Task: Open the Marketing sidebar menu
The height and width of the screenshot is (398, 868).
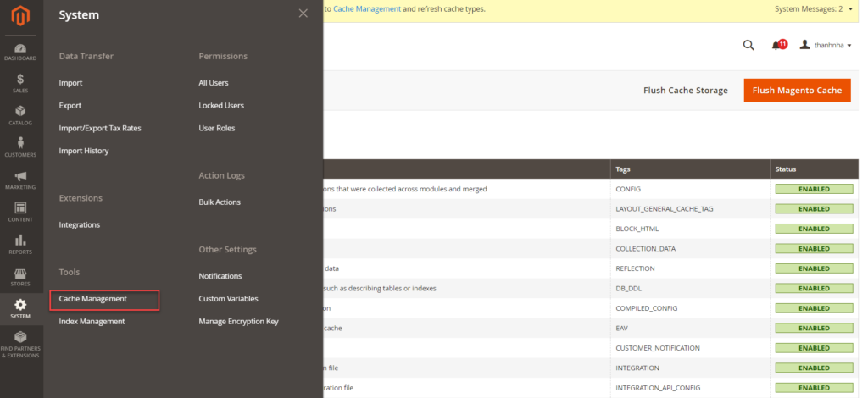Action: pyautogui.click(x=20, y=180)
